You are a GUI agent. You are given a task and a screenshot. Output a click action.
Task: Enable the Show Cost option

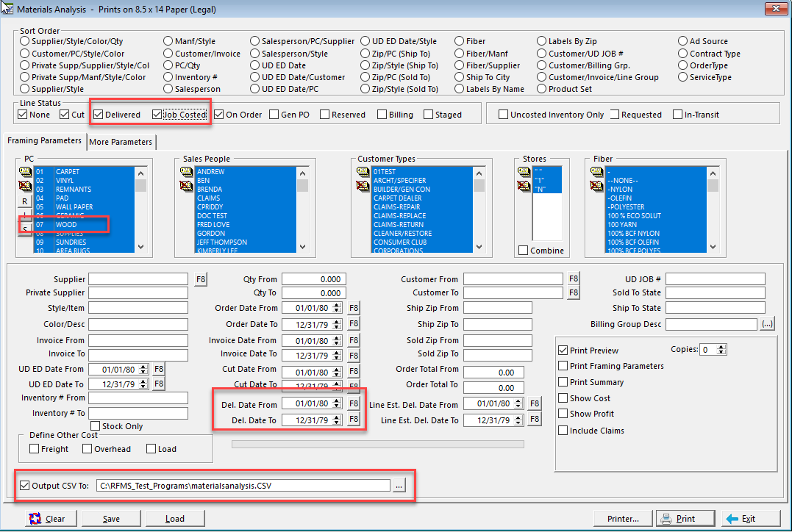pos(585,398)
